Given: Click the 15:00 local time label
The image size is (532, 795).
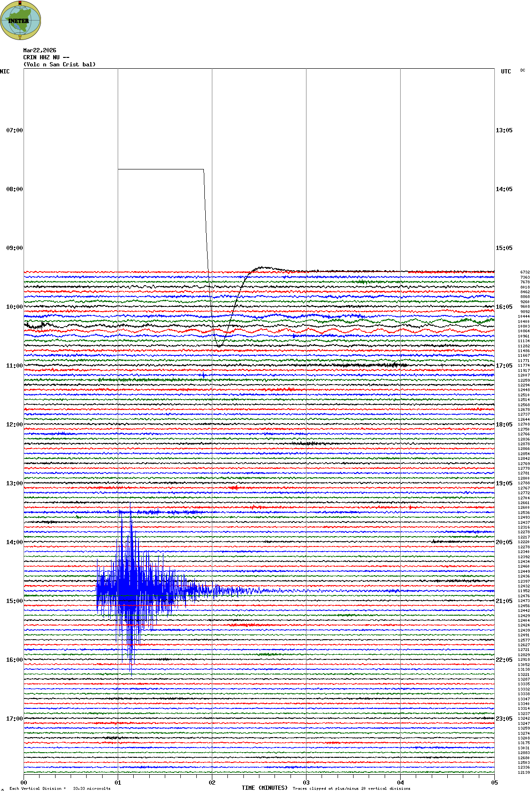Looking at the screenshot, I should click(14, 601).
